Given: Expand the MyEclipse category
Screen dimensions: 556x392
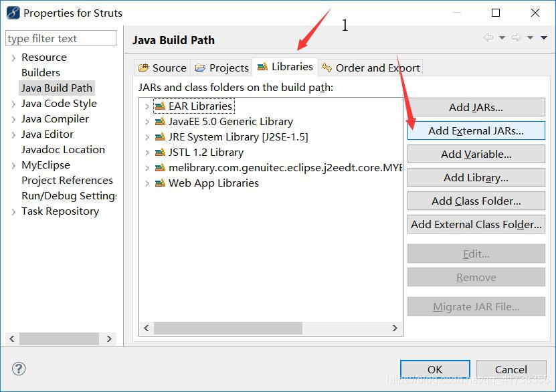Looking at the screenshot, I should 13,165.
